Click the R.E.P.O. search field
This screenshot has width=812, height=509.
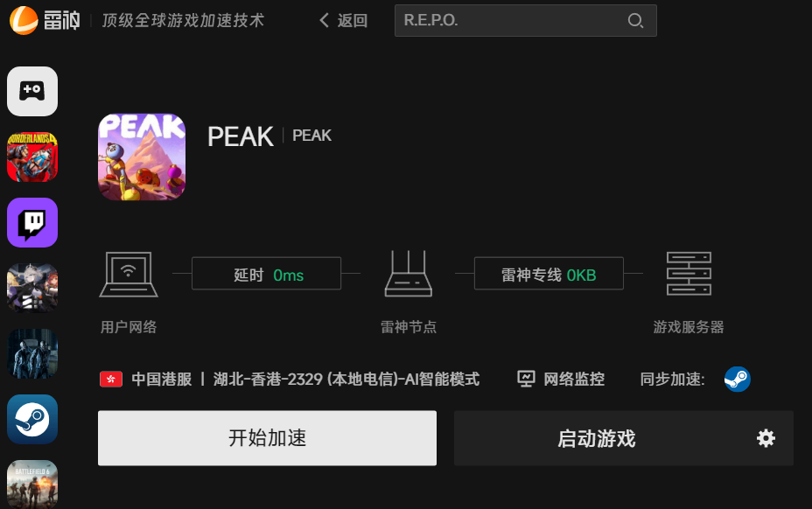click(x=526, y=21)
